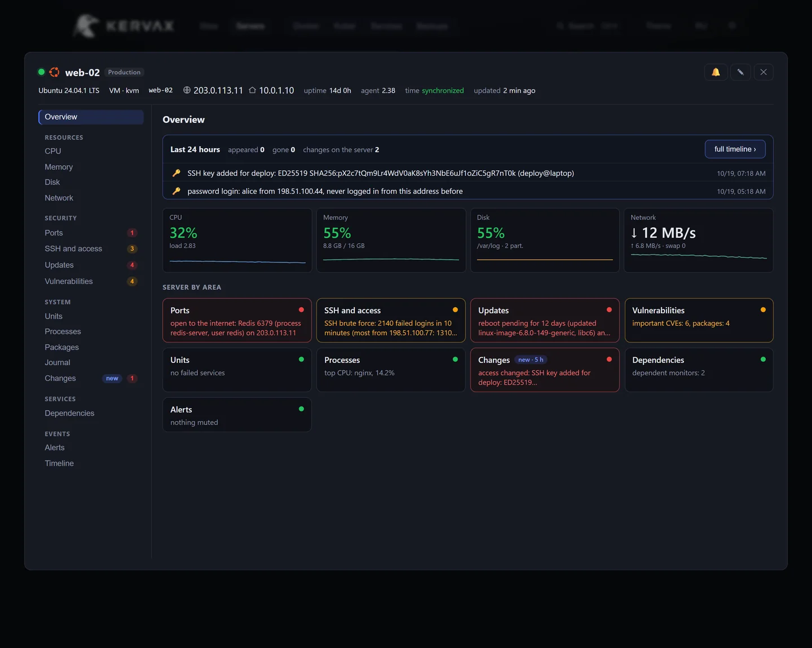Click the bell notification icon for web-02

point(716,72)
